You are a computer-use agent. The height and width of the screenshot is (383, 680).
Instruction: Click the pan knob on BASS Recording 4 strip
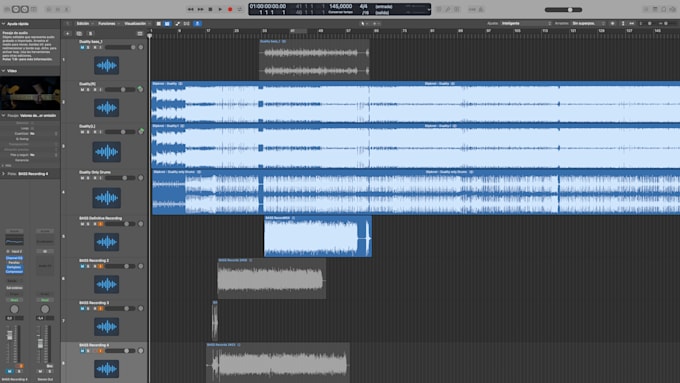[x=14, y=309]
